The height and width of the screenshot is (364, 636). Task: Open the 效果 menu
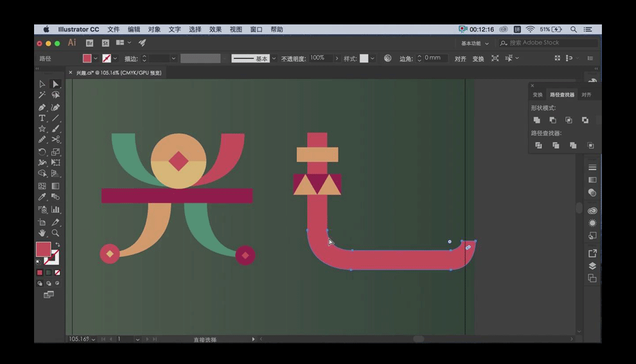click(215, 30)
